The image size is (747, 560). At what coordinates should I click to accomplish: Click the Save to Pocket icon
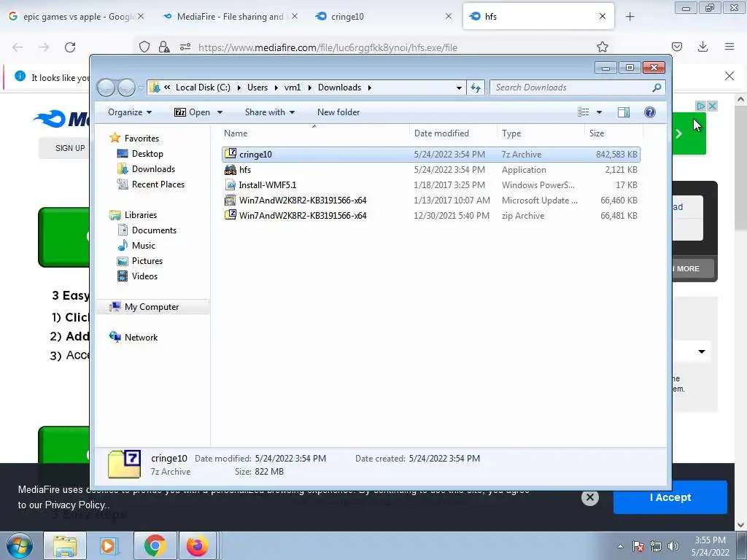[x=676, y=47]
